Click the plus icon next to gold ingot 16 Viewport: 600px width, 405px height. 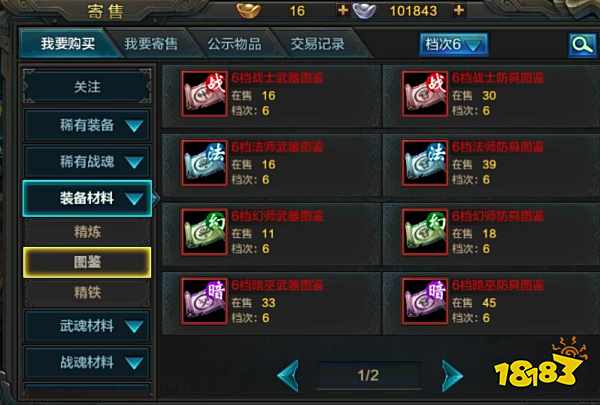pos(343,10)
